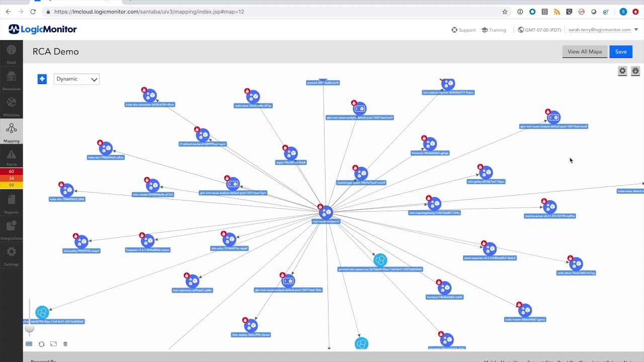Select the argus-78cc587ccf node

[290, 153]
